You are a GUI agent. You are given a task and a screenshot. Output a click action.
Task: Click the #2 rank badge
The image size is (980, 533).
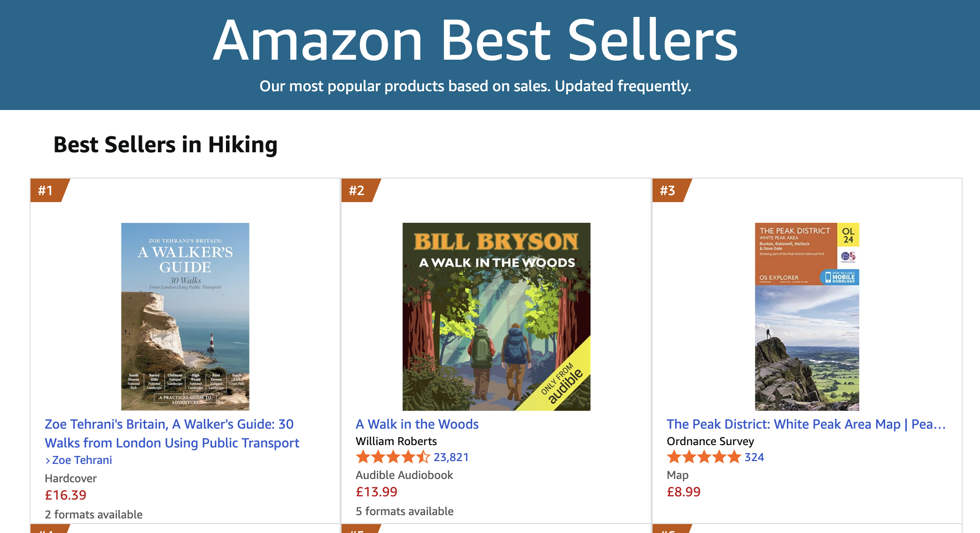357,190
